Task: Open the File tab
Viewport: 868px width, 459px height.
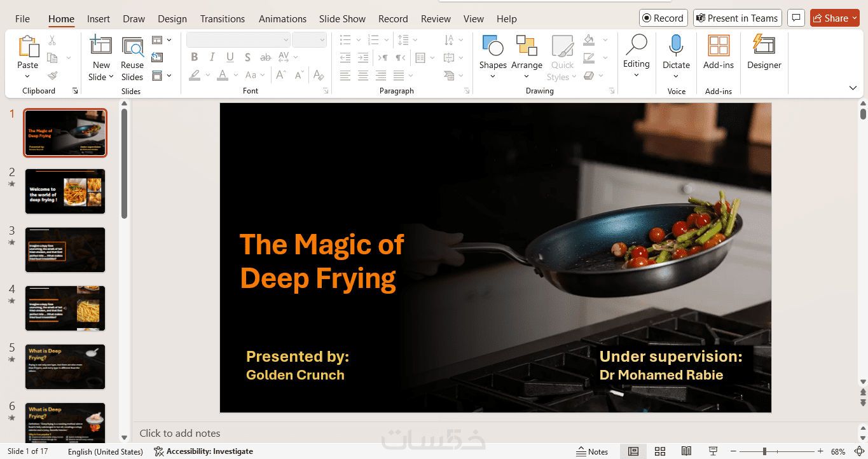Action: [x=22, y=18]
